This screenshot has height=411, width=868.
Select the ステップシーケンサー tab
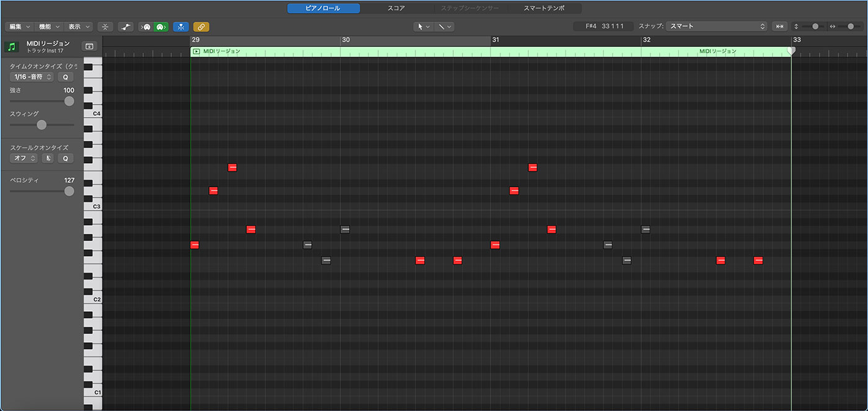[x=469, y=8]
